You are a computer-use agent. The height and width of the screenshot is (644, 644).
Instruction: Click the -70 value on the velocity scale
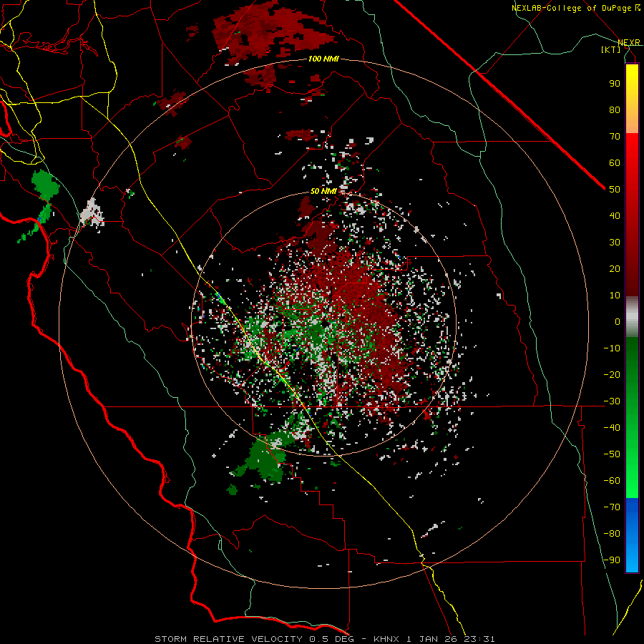point(612,507)
